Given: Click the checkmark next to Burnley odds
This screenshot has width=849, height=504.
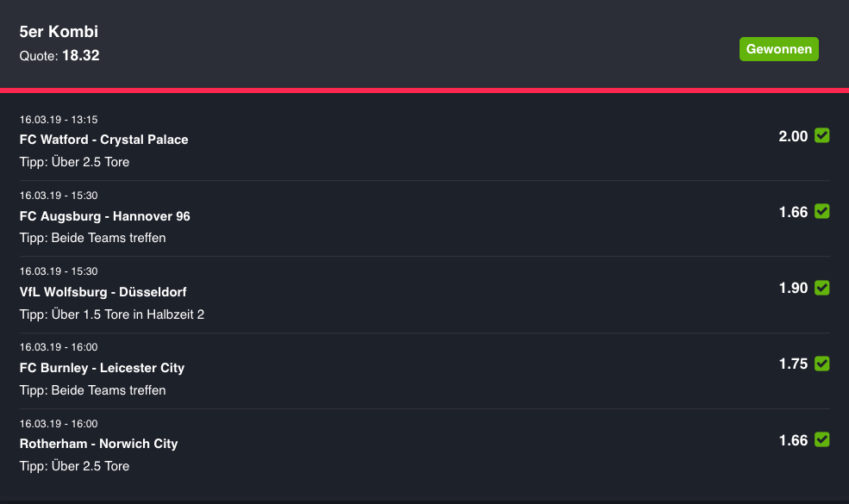Looking at the screenshot, I should click(x=822, y=364).
